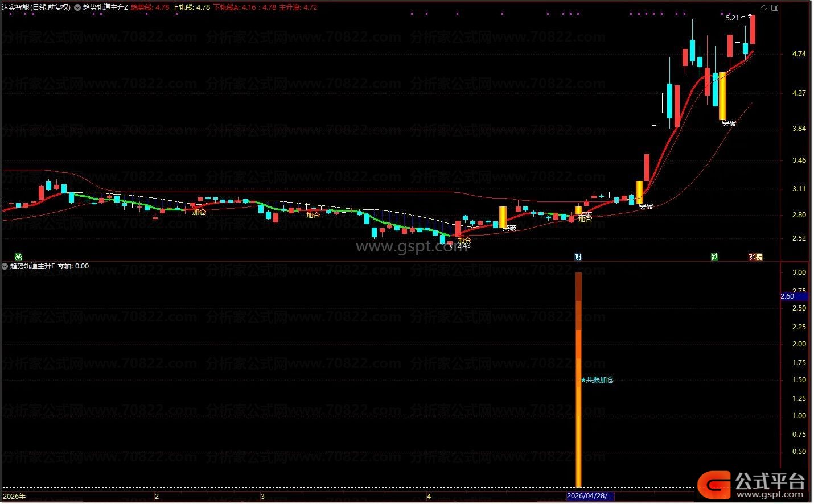Click the 1.50 sub-chart axis label
Image resolution: width=814 pixels, height=504 pixels.
pos(799,379)
